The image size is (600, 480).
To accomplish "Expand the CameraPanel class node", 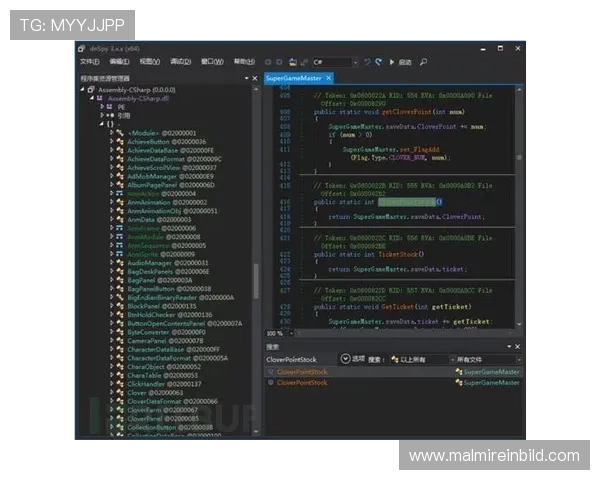I will 109,340.
